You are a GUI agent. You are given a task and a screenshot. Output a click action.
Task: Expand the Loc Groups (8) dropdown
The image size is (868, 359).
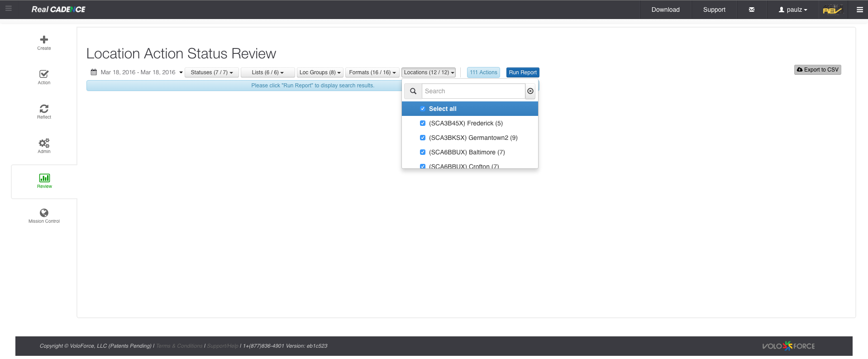(x=320, y=72)
